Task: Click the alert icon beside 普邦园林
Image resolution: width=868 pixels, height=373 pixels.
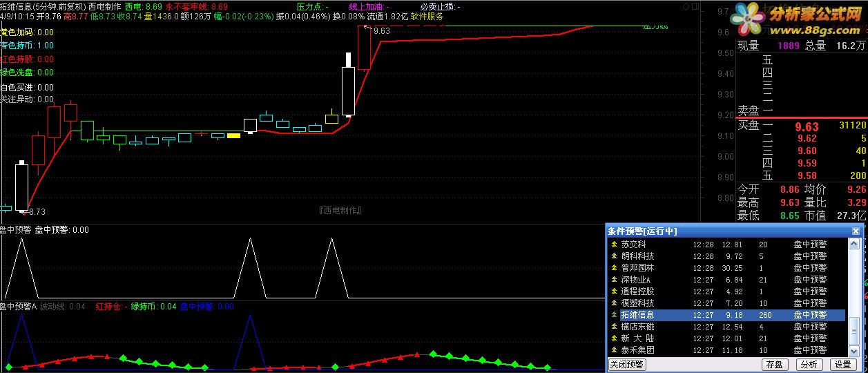Action: coord(614,267)
